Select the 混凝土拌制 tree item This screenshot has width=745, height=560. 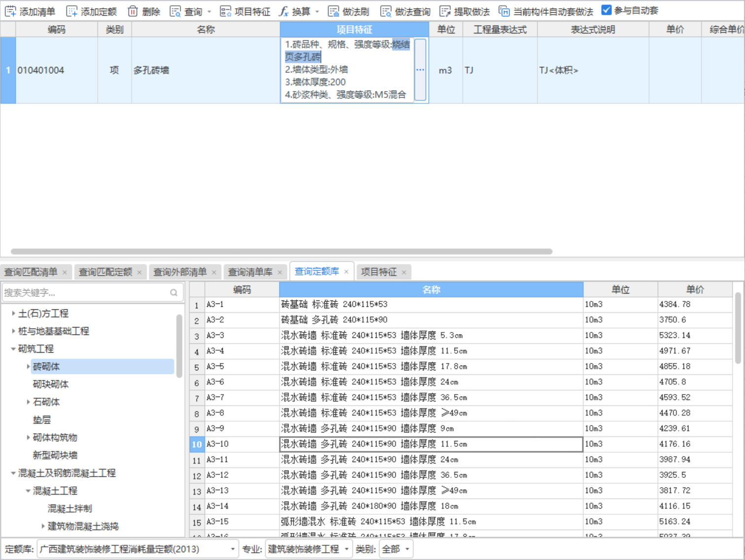tap(69, 508)
